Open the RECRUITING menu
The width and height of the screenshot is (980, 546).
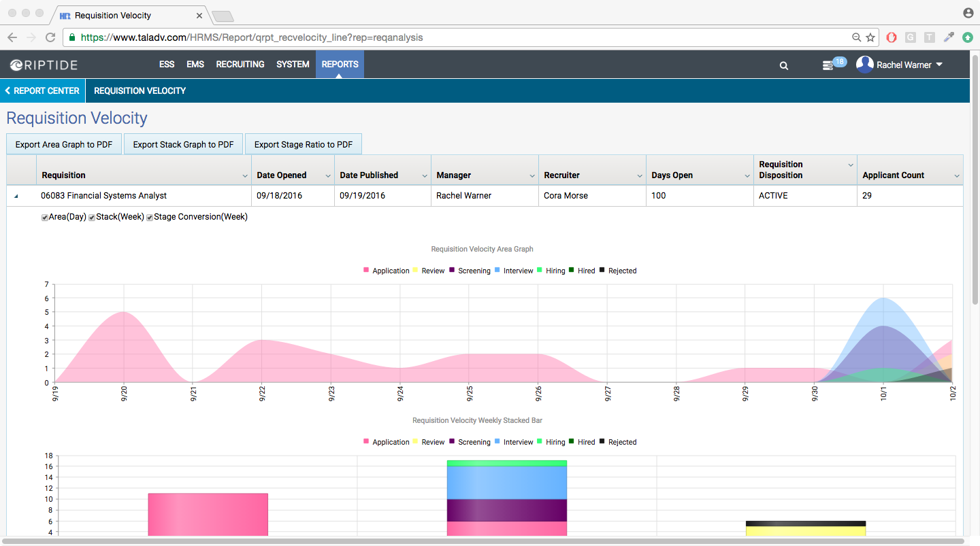point(240,65)
